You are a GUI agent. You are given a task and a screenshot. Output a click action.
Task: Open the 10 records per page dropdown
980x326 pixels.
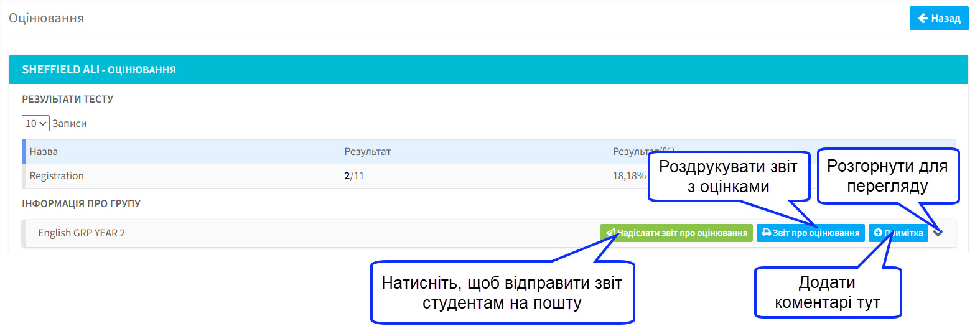pos(35,123)
